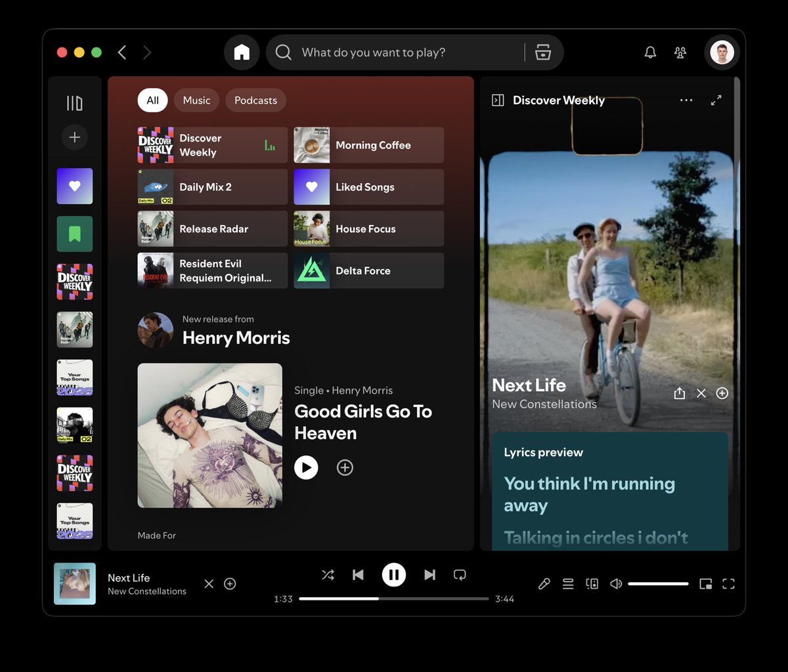This screenshot has width=788, height=672.
Task: Open first Discover Weekly thumbnail in sidebar
Action: (x=75, y=282)
